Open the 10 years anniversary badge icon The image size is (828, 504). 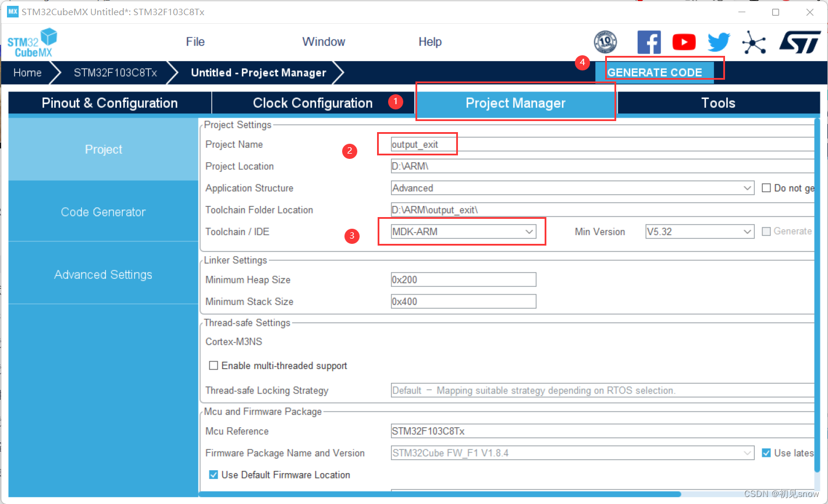tap(605, 42)
